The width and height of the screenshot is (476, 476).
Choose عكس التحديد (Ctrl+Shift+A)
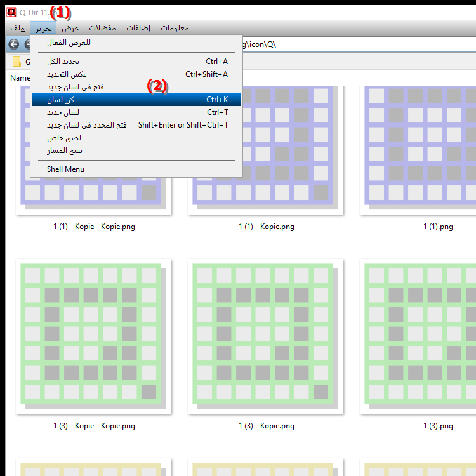[x=136, y=74]
